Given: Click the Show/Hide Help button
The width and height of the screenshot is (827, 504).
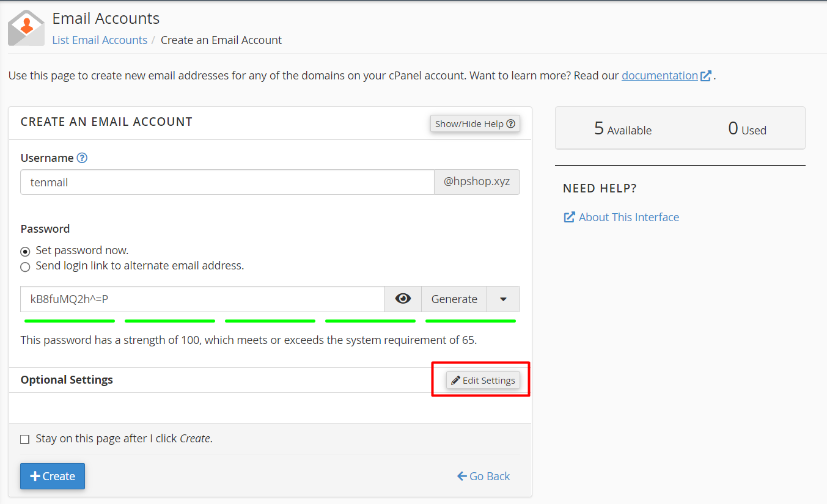Looking at the screenshot, I should point(475,123).
